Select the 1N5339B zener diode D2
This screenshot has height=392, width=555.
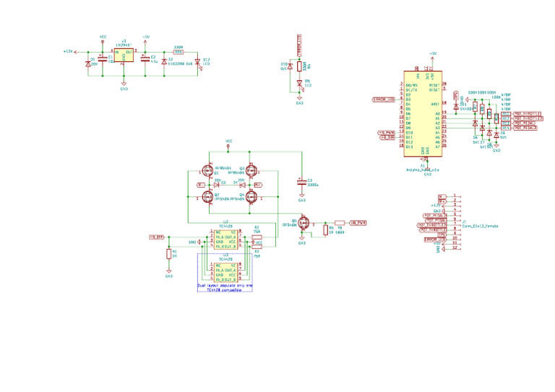coord(164,61)
